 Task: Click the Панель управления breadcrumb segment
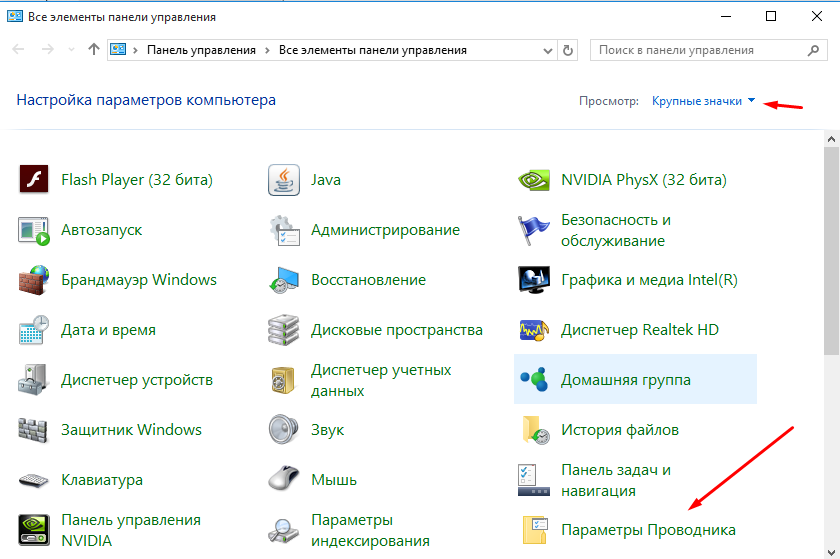point(201,50)
